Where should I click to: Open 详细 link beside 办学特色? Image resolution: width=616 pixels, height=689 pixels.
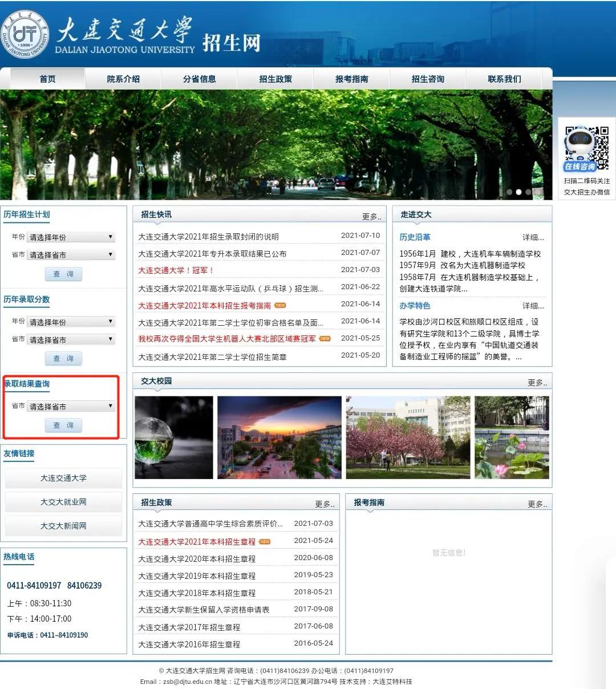(533, 306)
